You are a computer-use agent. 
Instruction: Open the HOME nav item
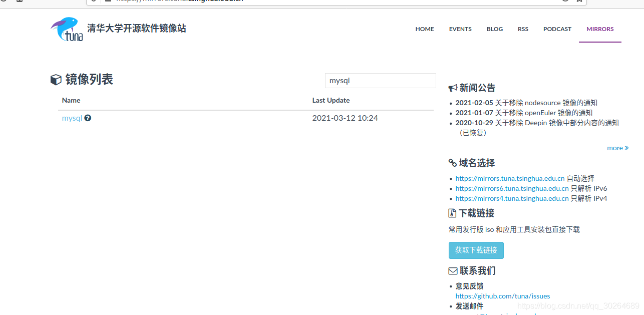425,29
